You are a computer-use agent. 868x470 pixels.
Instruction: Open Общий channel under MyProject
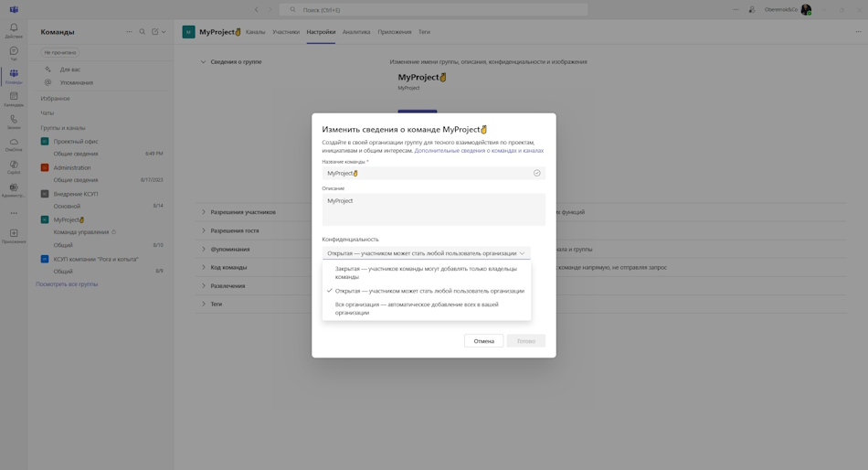(63, 245)
